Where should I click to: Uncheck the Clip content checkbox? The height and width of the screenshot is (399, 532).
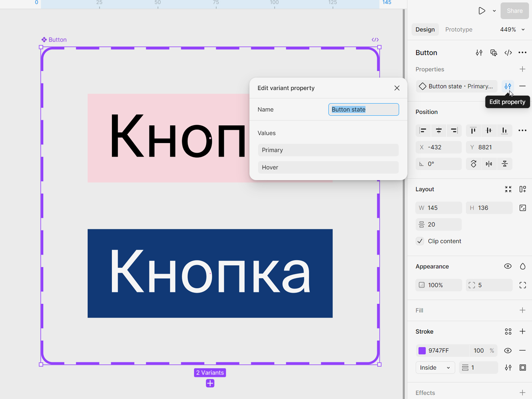pyautogui.click(x=420, y=241)
